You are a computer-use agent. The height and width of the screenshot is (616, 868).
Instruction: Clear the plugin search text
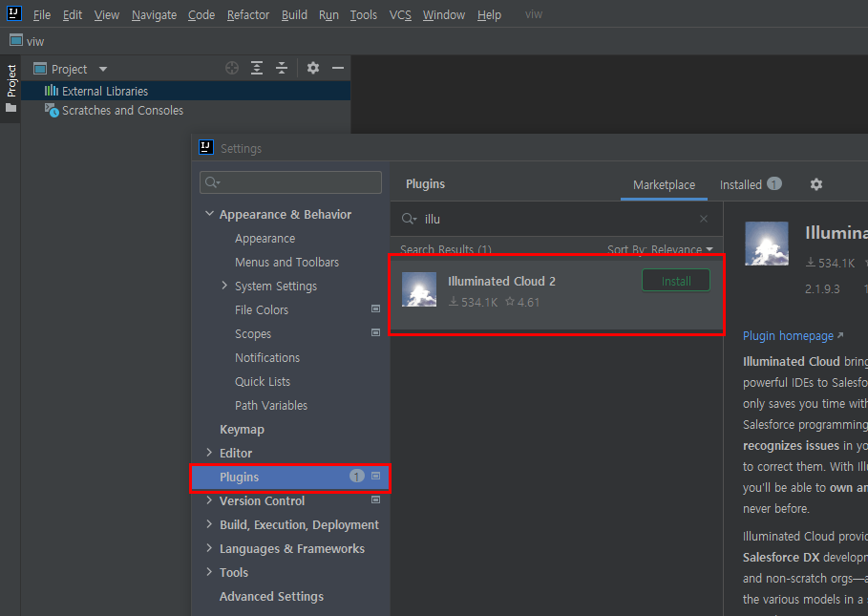tap(704, 219)
